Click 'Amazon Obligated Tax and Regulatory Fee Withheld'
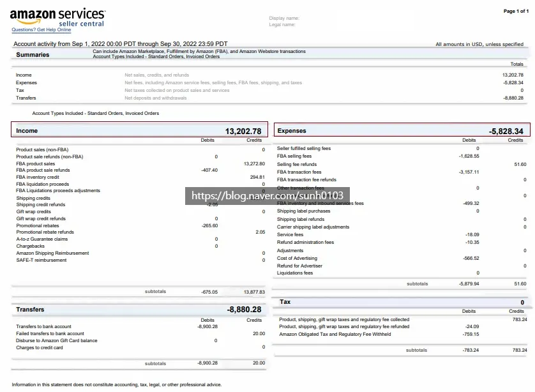The height and width of the screenshot is (392, 535). (x=335, y=335)
